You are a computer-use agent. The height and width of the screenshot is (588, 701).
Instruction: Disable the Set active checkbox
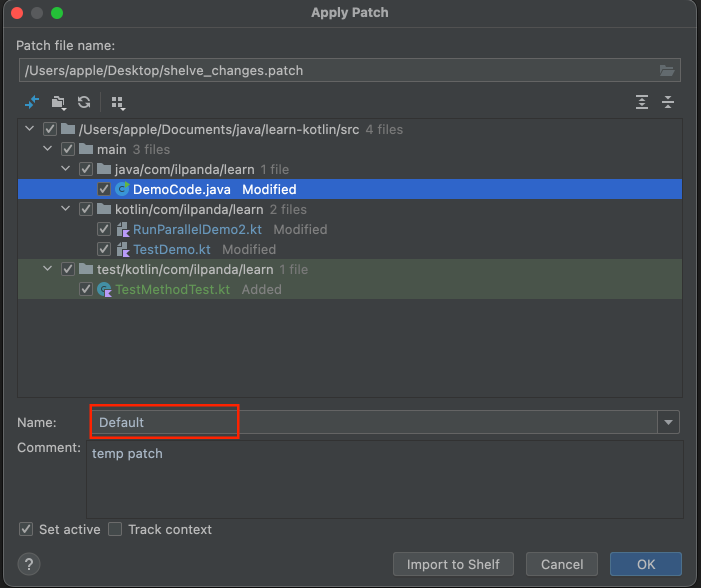(x=26, y=529)
